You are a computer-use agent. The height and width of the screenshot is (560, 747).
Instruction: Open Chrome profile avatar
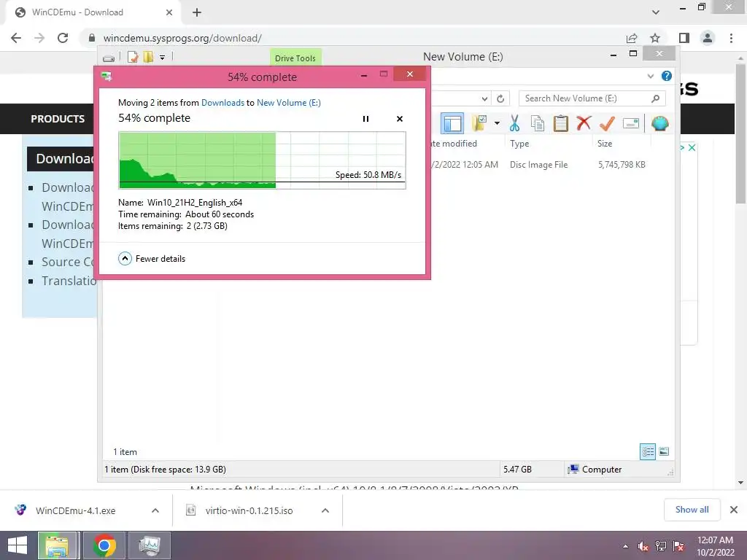708,38
